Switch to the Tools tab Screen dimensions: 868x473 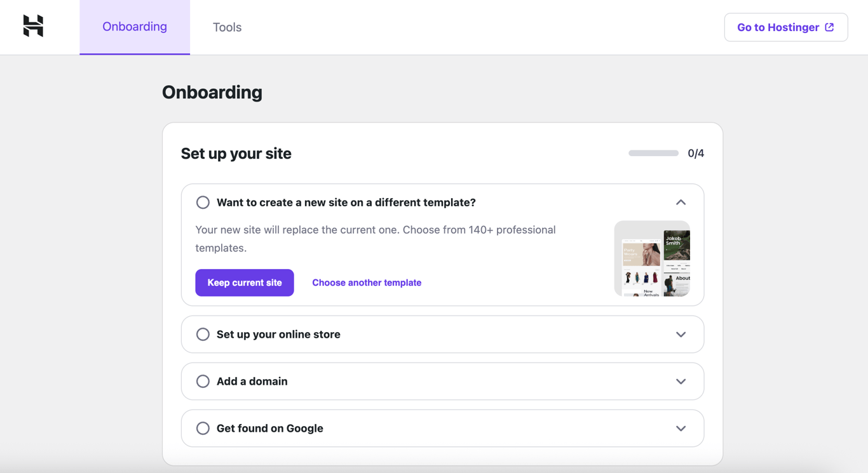click(x=227, y=27)
